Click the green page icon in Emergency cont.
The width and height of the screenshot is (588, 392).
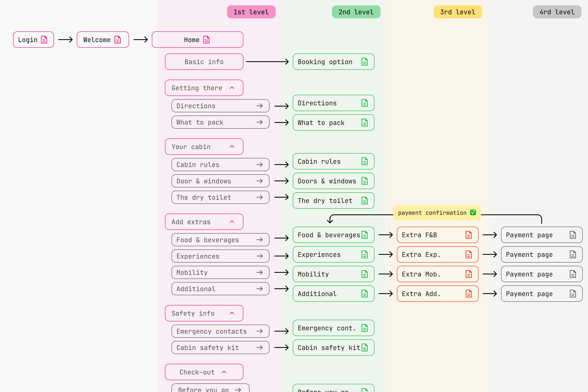(x=364, y=328)
